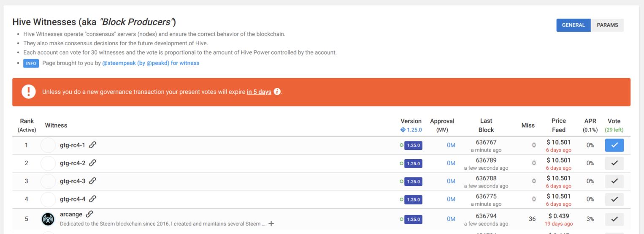Click arcange description starting "Dedicated to the Steem"
This screenshot has width=644, height=234.
[163, 223]
